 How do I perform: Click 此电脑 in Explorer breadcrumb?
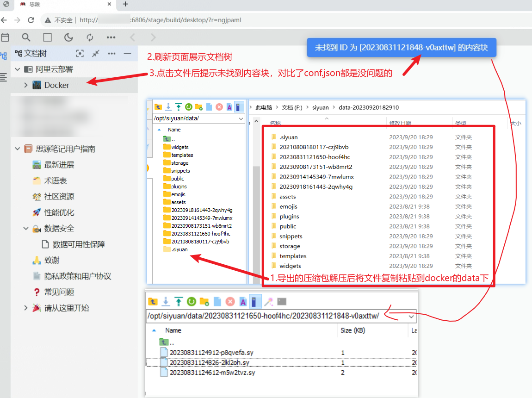tap(264, 107)
